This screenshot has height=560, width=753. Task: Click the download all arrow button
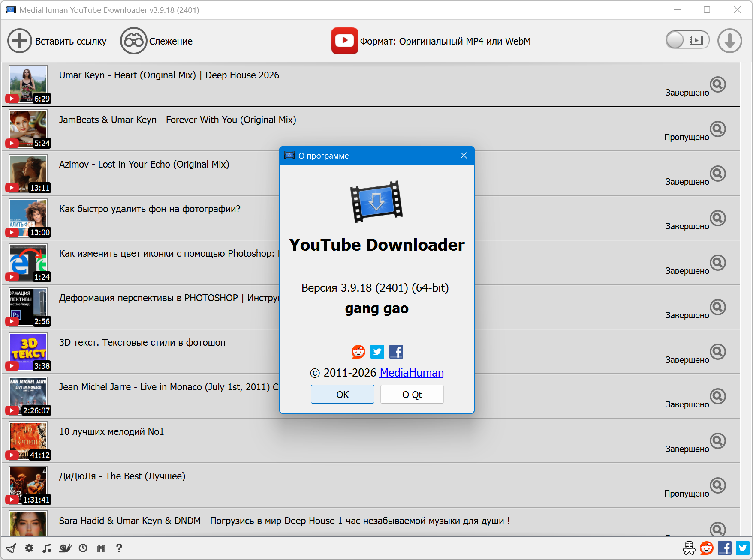[x=729, y=41]
